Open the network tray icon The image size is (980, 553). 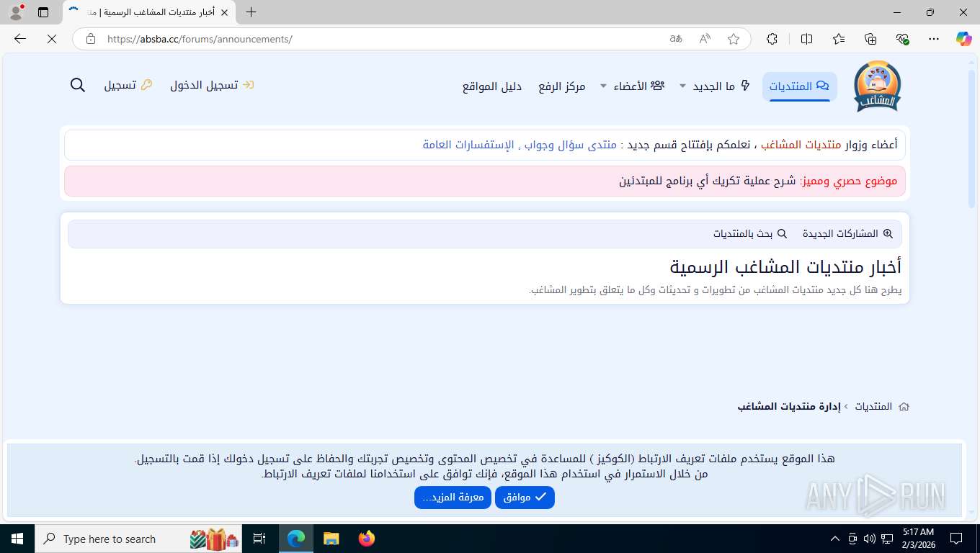pos(887,539)
